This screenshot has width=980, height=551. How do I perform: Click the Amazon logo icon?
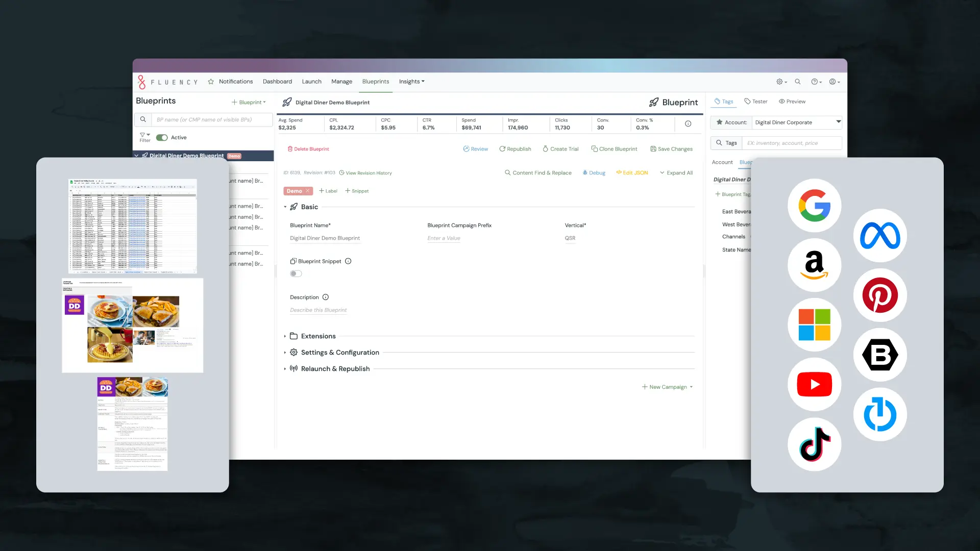(x=814, y=265)
